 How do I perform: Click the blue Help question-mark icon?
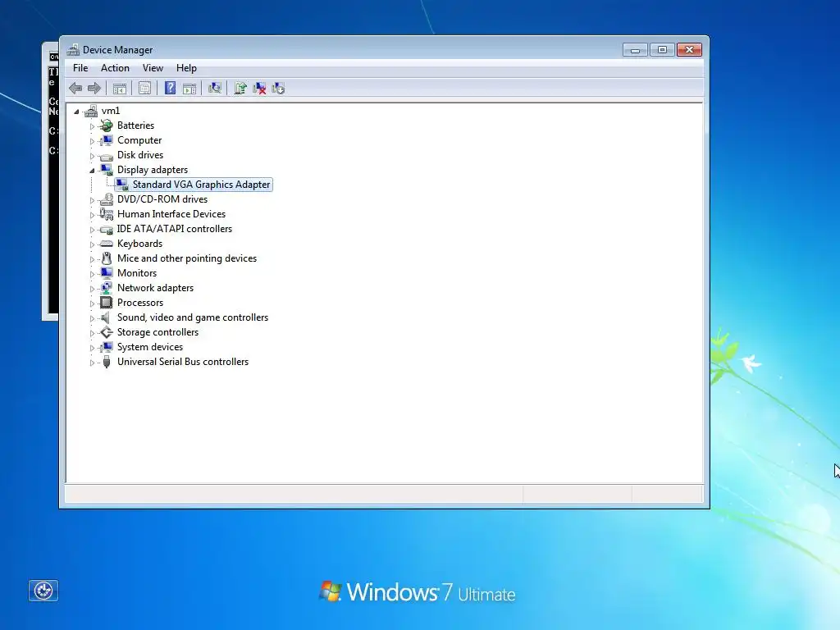click(x=170, y=89)
